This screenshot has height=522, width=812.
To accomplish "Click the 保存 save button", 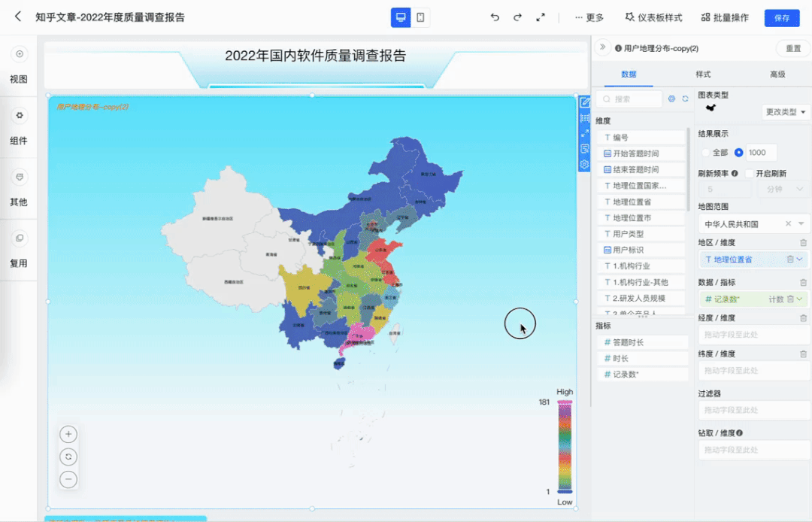I will [x=782, y=17].
